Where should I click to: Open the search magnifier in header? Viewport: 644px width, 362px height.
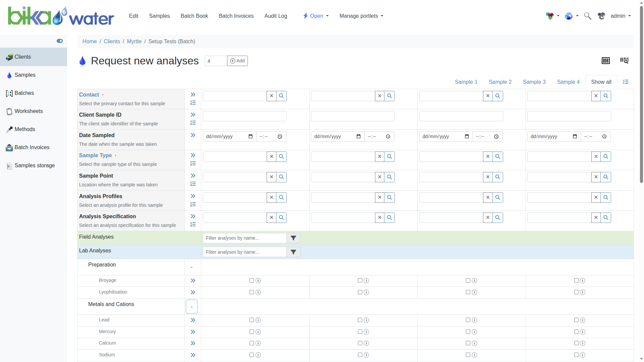(x=587, y=16)
